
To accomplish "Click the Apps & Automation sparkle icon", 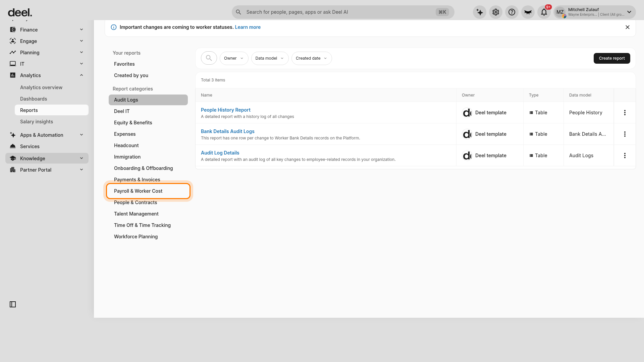I will point(13,135).
